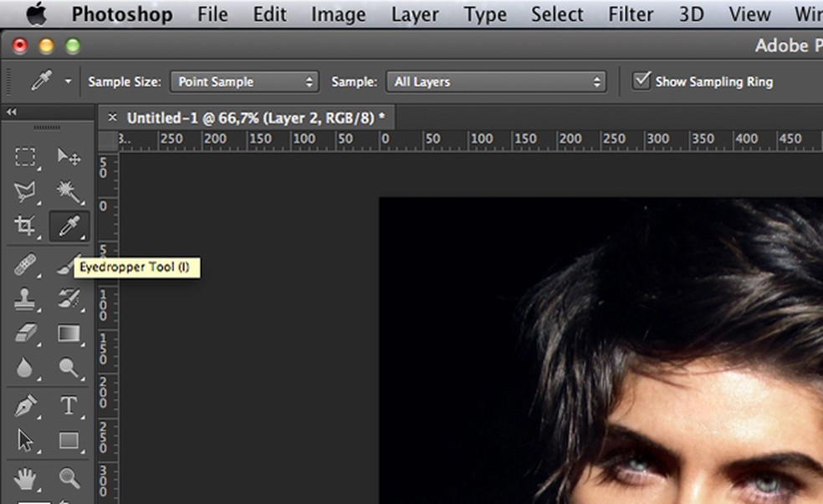Viewport: 823px width, 504px height.
Task: Open the Select menu
Action: pos(557,14)
